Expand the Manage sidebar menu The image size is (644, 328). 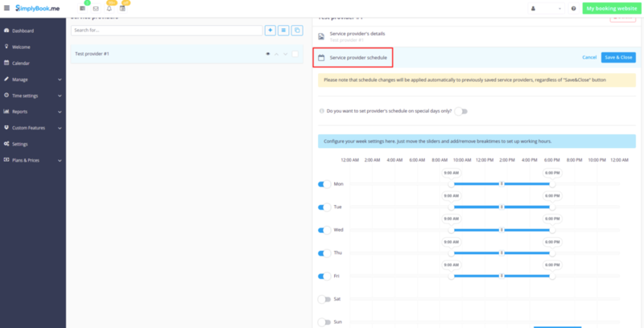pyautogui.click(x=32, y=80)
